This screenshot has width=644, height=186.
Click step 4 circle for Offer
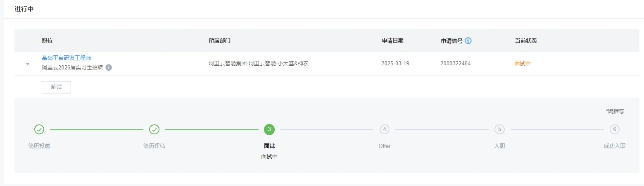click(385, 129)
